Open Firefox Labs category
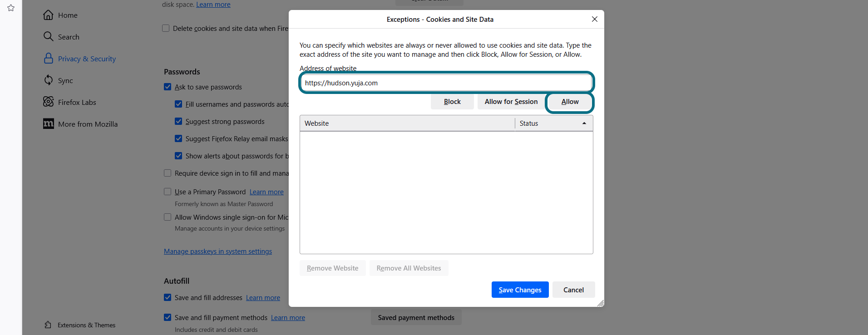 [x=77, y=102]
